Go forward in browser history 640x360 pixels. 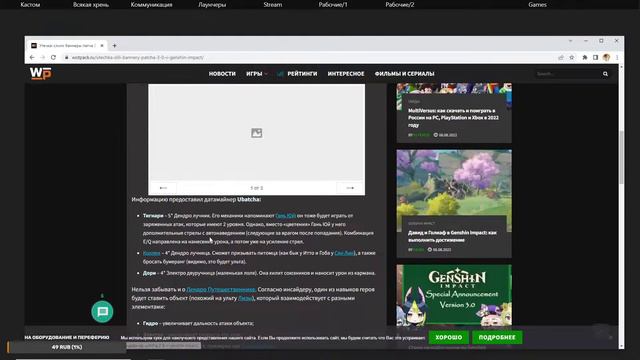coord(42,58)
